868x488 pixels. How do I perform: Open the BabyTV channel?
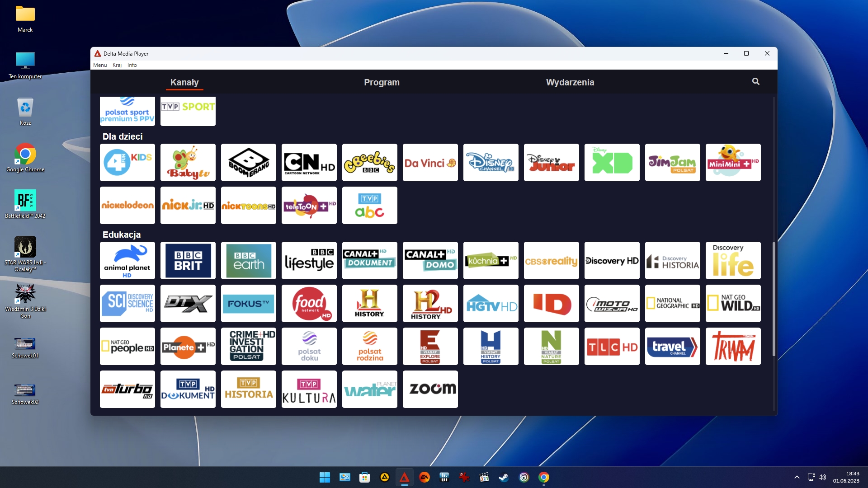pos(188,163)
